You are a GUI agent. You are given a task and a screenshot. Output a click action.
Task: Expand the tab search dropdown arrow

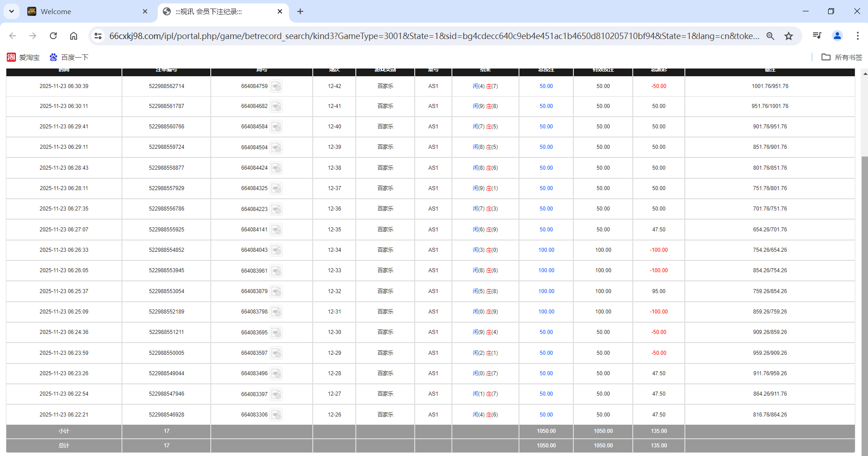[11, 11]
